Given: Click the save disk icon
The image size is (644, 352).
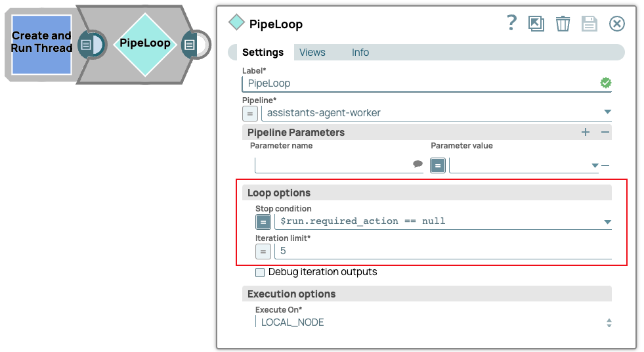Looking at the screenshot, I should click(x=590, y=24).
